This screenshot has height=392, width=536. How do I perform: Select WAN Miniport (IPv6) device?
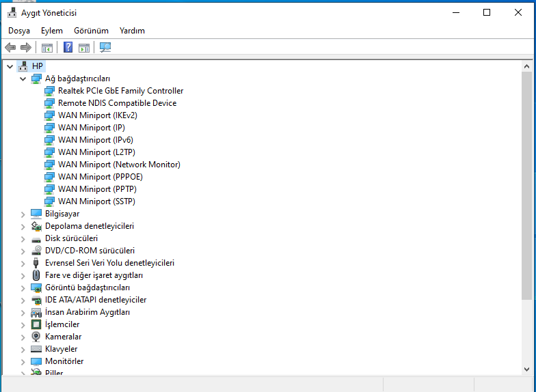pos(96,140)
